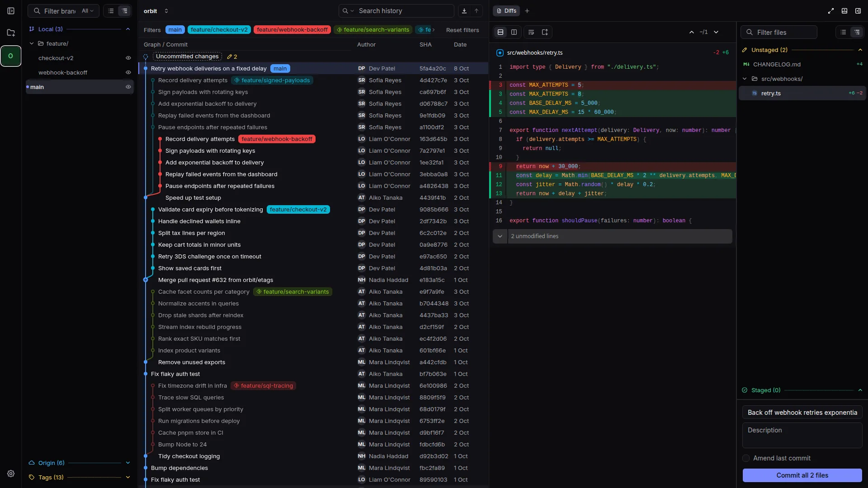868x488 pixels.
Task: Toggle feature/webhook-backoff filter chip
Action: tap(292, 30)
